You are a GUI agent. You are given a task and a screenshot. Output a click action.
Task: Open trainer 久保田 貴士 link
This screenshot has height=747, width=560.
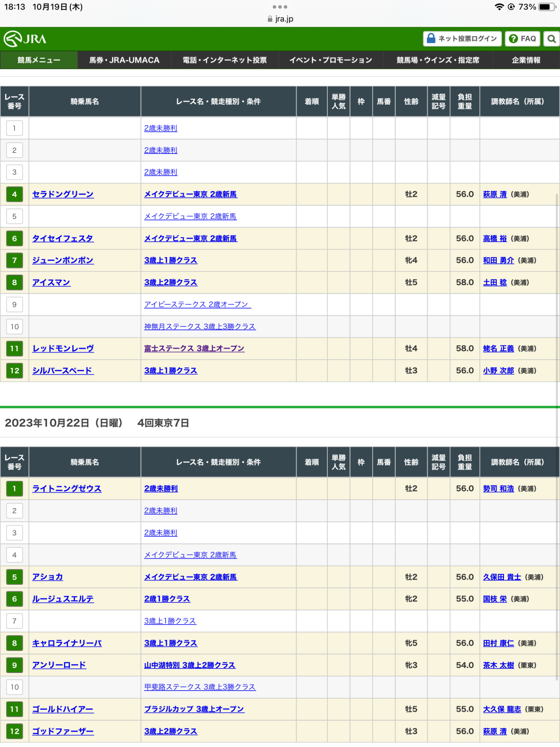(502, 577)
